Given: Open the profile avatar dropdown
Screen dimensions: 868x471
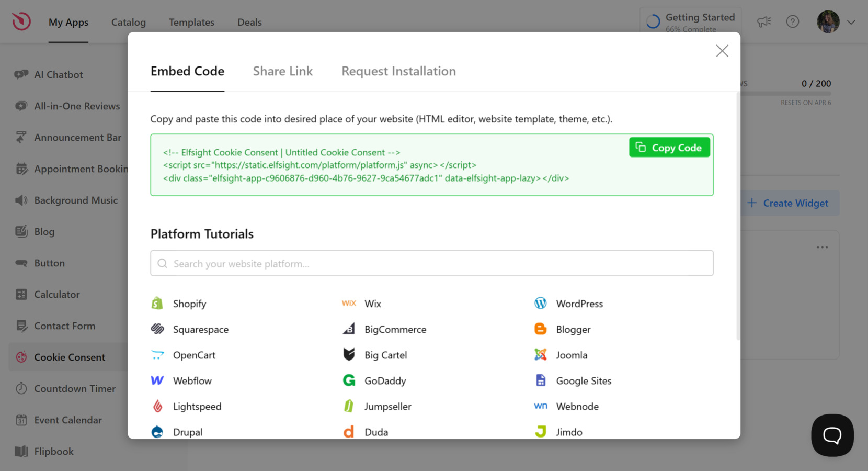Looking at the screenshot, I should [828, 22].
